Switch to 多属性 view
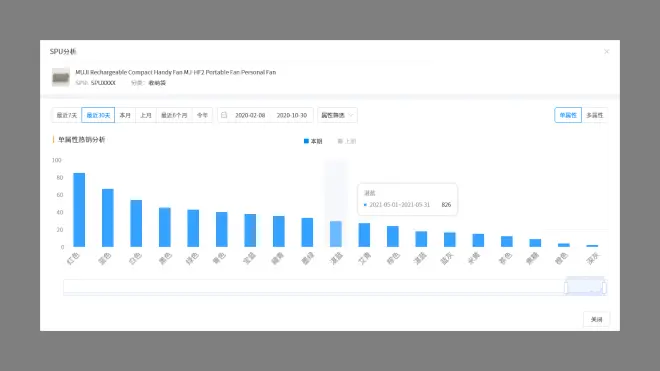This screenshot has height=371, width=660. point(594,115)
